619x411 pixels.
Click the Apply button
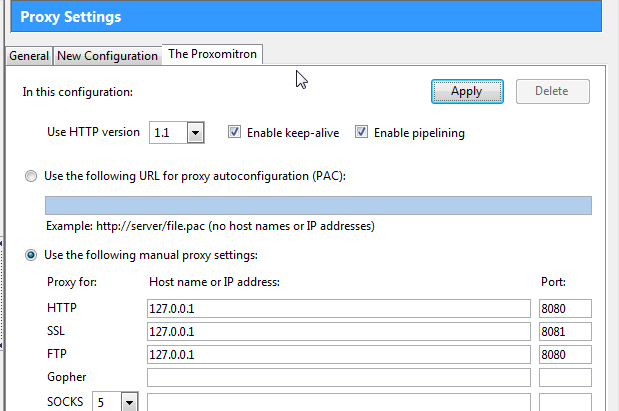[466, 91]
